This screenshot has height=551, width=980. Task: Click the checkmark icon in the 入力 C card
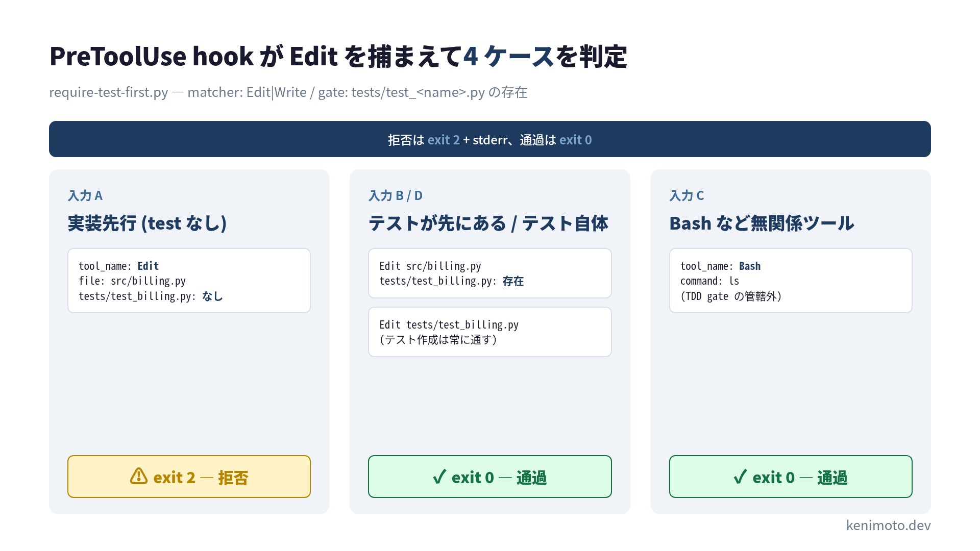coord(740,477)
